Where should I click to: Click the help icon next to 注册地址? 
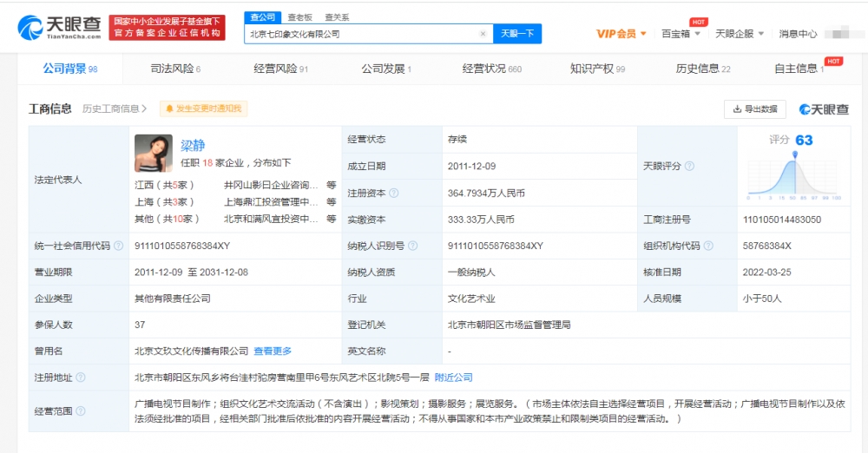(81, 377)
